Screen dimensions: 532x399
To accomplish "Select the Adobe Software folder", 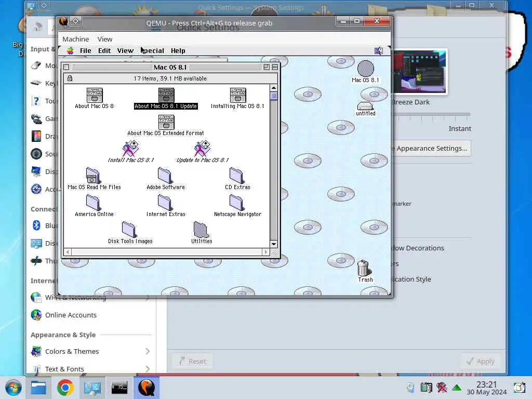I will tap(165, 176).
